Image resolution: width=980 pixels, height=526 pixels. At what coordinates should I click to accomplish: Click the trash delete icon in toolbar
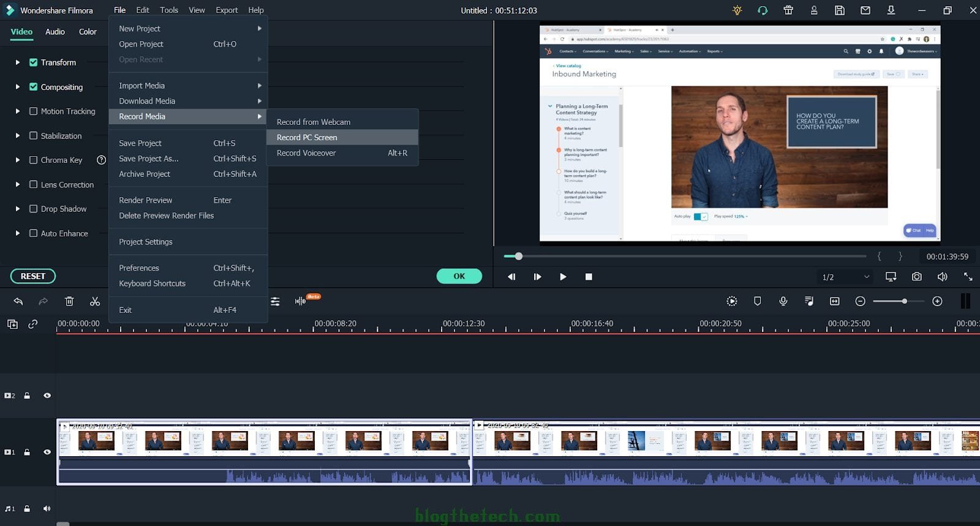pos(69,301)
